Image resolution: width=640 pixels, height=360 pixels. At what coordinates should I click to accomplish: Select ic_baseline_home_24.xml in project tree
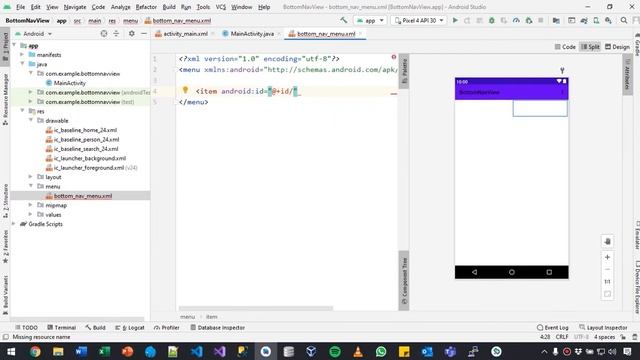coord(85,130)
